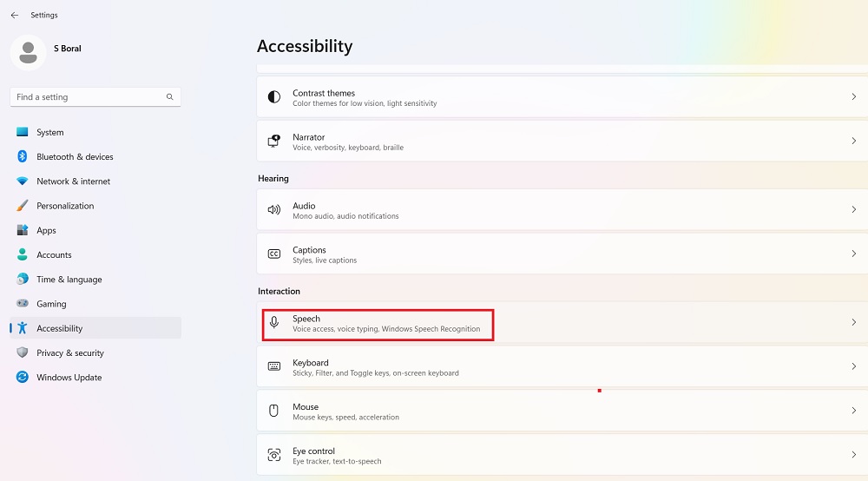This screenshot has width=868, height=481.
Task: Click the Narrator icon
Action: tap(274, 142)
